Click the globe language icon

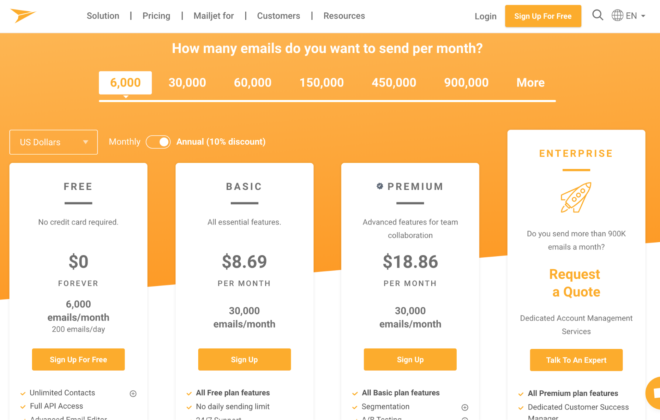[x=617, y=16]
